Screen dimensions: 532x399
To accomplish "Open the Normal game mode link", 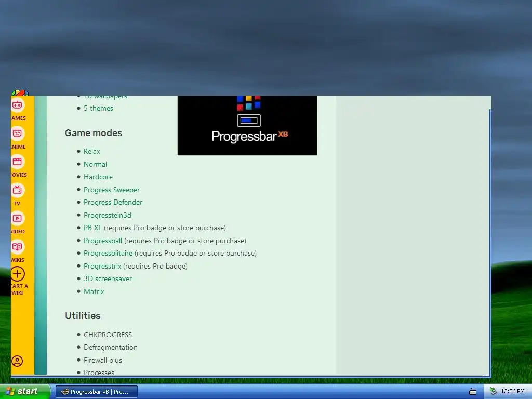I will click(95, 164).
